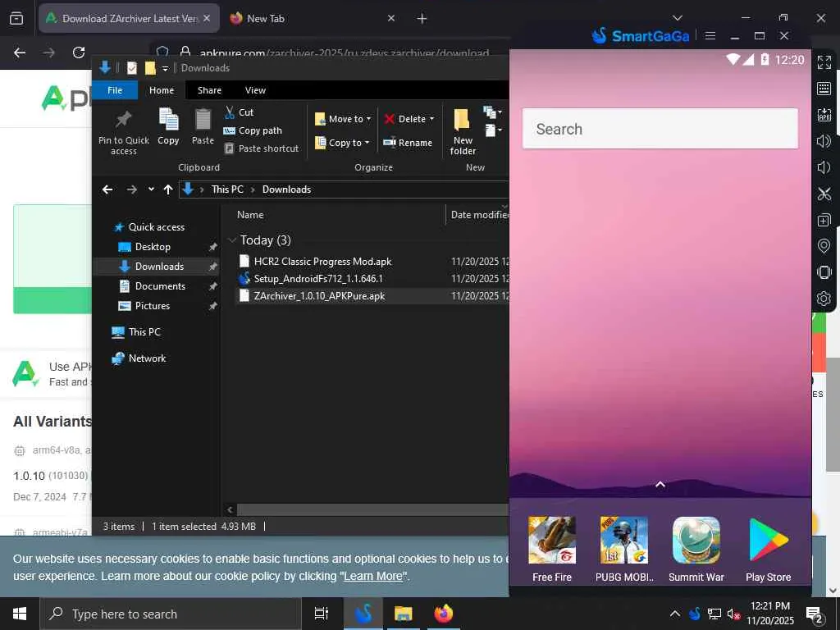This screenshot has height=630, width=840.
Task: Click Downloads in address breadcrumb
Action: (286, 189)
